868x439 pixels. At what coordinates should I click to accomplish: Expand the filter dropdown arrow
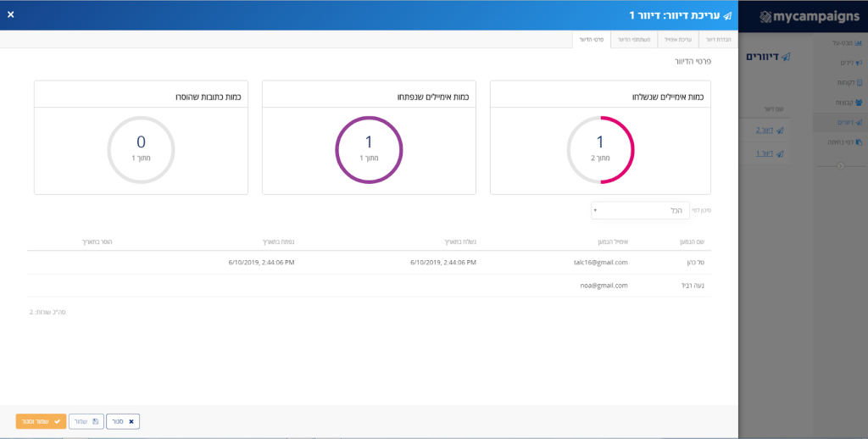pyautogui.click(x=596, y=210)
